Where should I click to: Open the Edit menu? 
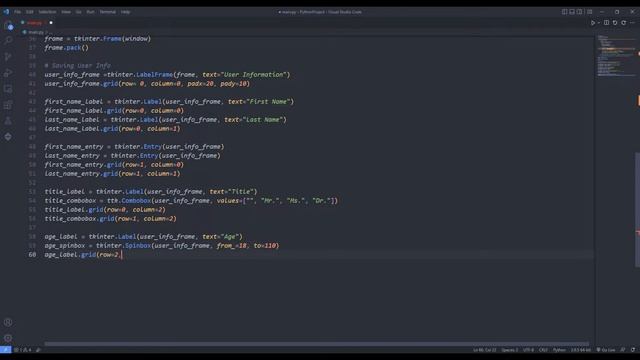30,12
